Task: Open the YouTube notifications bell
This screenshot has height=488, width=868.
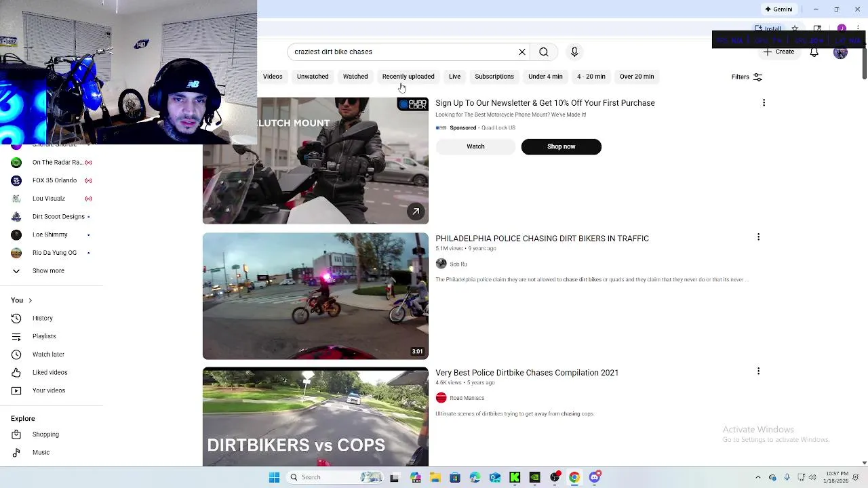Action: tap(814, 52)
